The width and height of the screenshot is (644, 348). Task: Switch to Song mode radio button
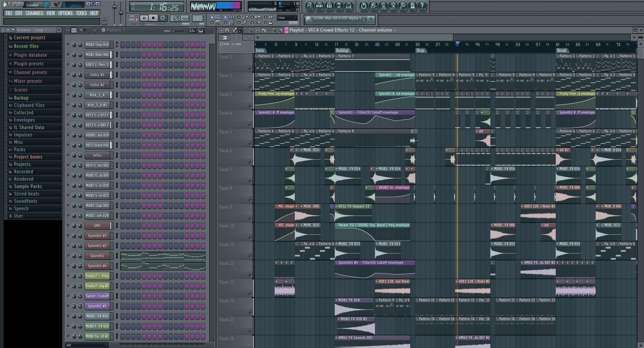click(137, 19)
